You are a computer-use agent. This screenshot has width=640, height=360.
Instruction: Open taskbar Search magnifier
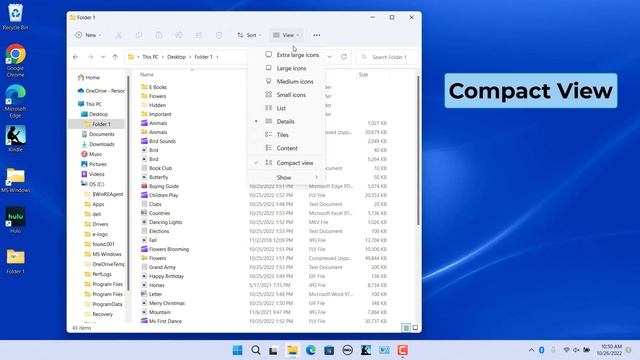click(x=256, y=350)
